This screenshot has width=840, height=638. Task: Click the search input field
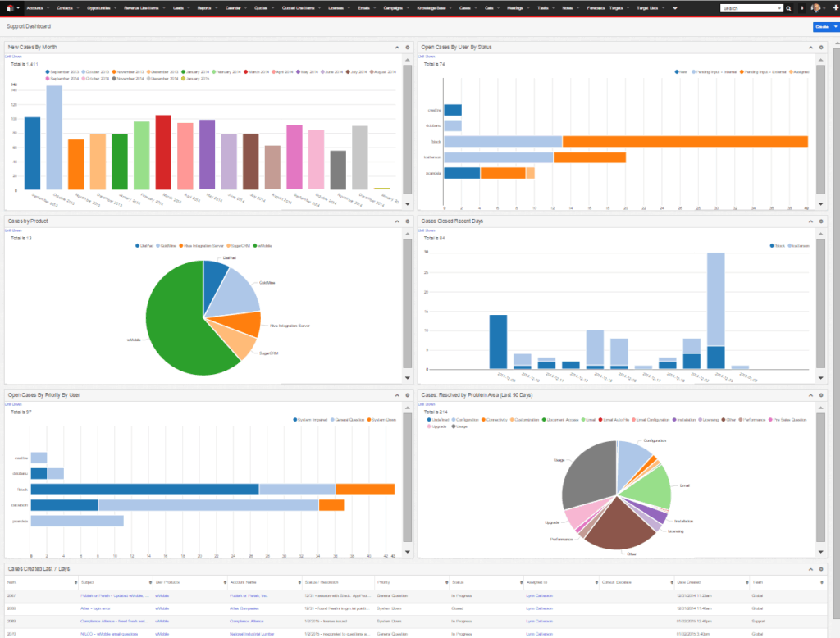[x=749, y=8]
